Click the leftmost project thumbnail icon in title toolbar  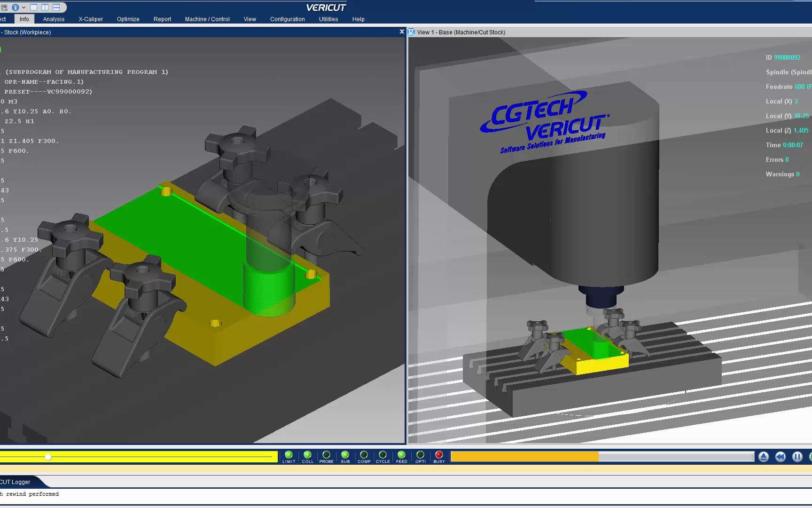[4, 8]
